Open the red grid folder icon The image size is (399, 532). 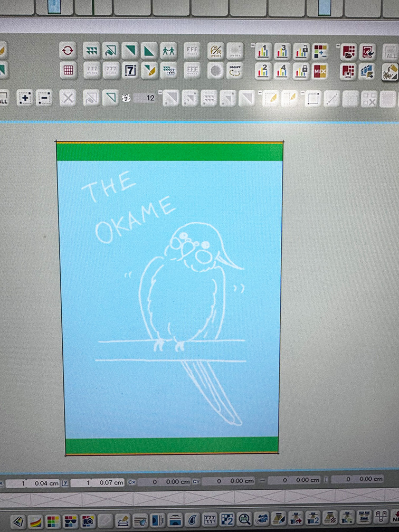click(x=348, y=52)
